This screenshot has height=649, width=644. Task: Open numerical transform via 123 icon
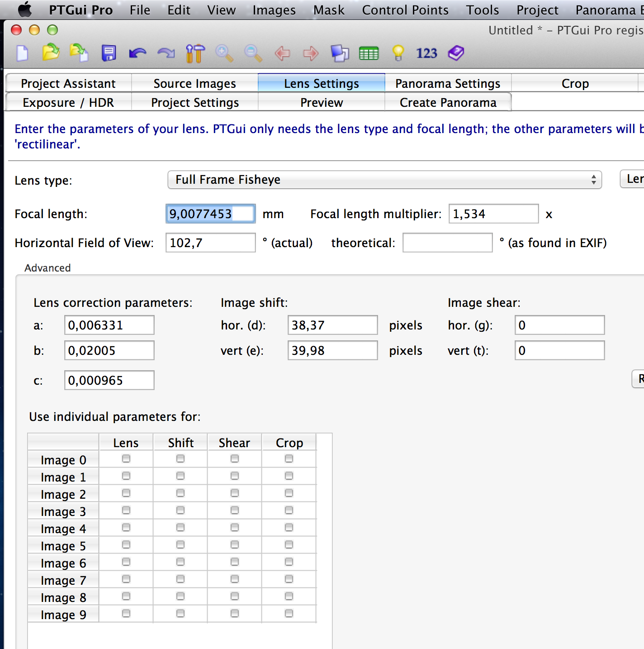point(426,53)
